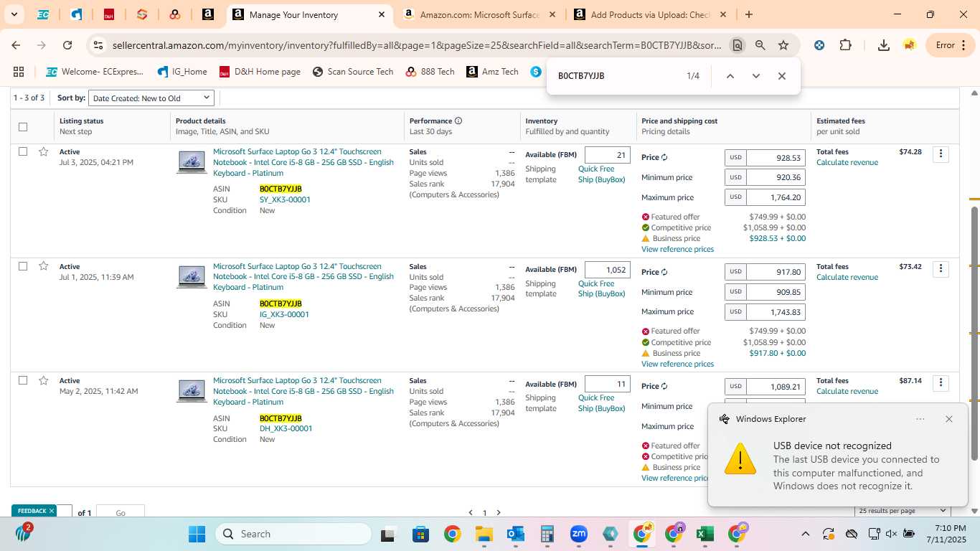Screen dimensions: 980x551
Task: Open Amz Tech bookmark
Action: (492, 72)
